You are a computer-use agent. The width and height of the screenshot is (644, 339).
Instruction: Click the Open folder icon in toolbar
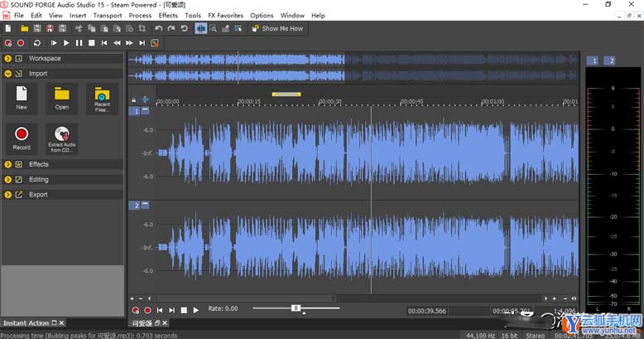(25, 28)
